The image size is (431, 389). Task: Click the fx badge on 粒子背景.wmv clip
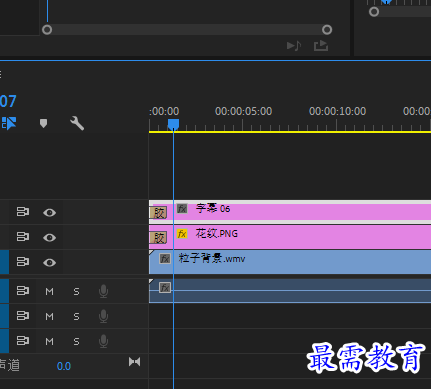click(165, 259)
